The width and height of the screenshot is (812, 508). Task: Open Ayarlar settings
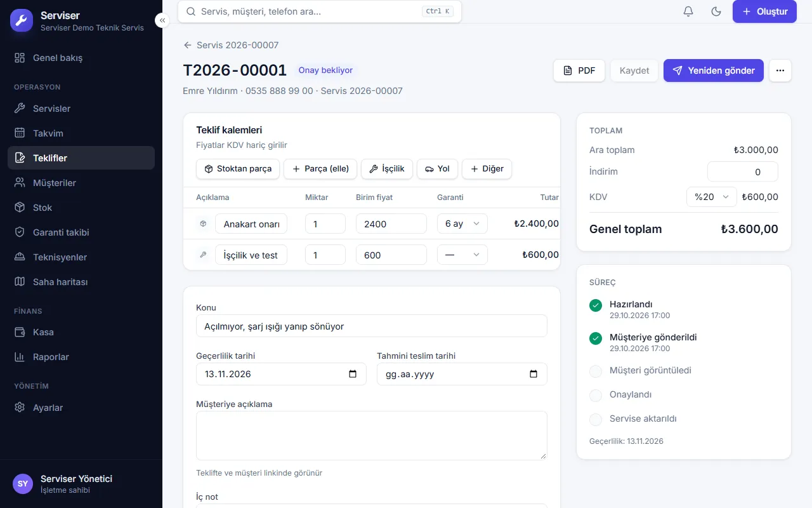pos(81,408)
